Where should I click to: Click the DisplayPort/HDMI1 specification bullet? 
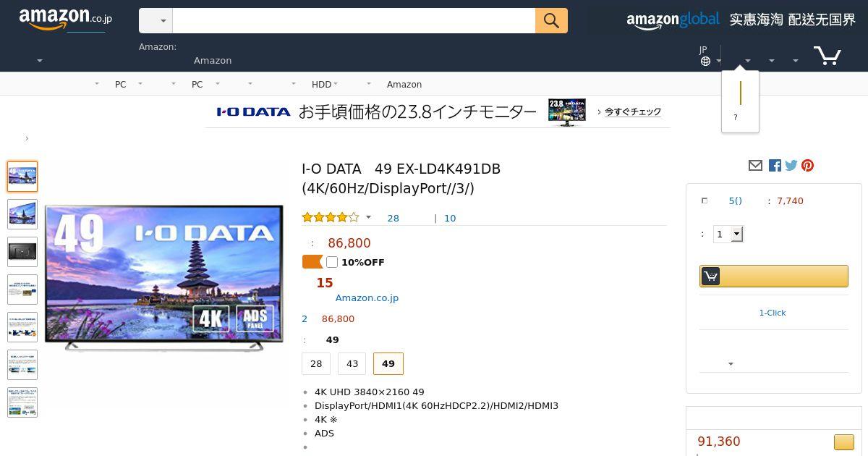pos(436,405)
